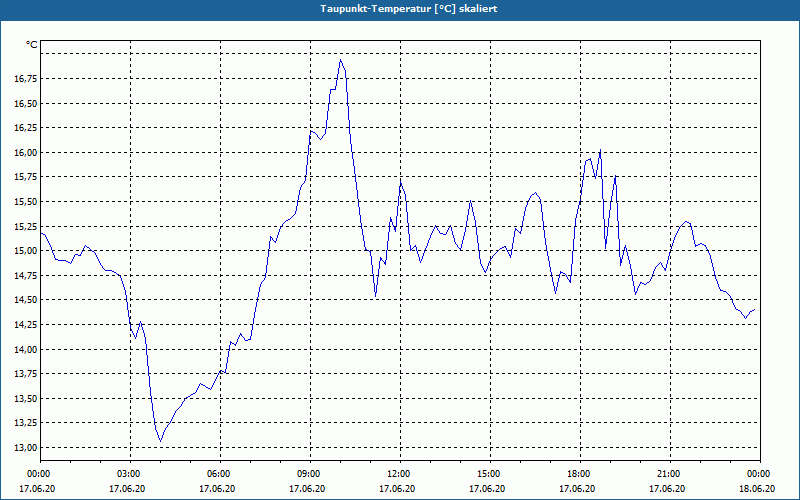Screen dimensions: 800x500
Task: Click the 14,00 y-axis value
Action: click(24, 349)
